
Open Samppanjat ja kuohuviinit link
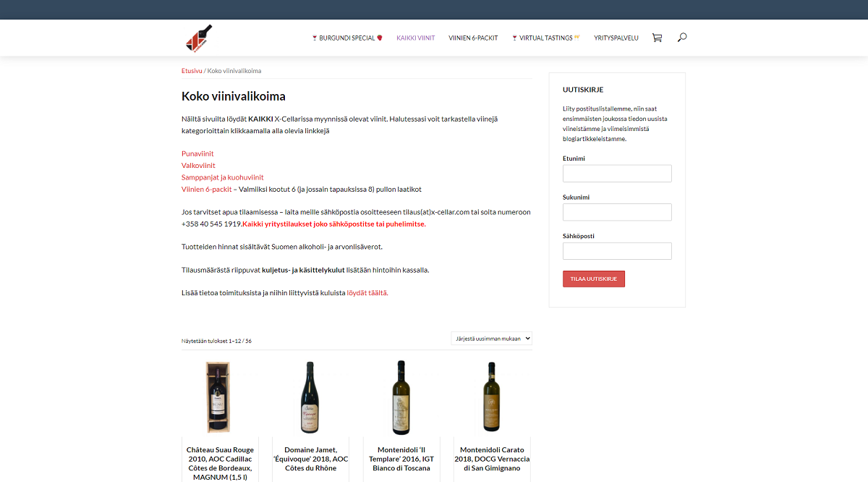coord(223,177)
